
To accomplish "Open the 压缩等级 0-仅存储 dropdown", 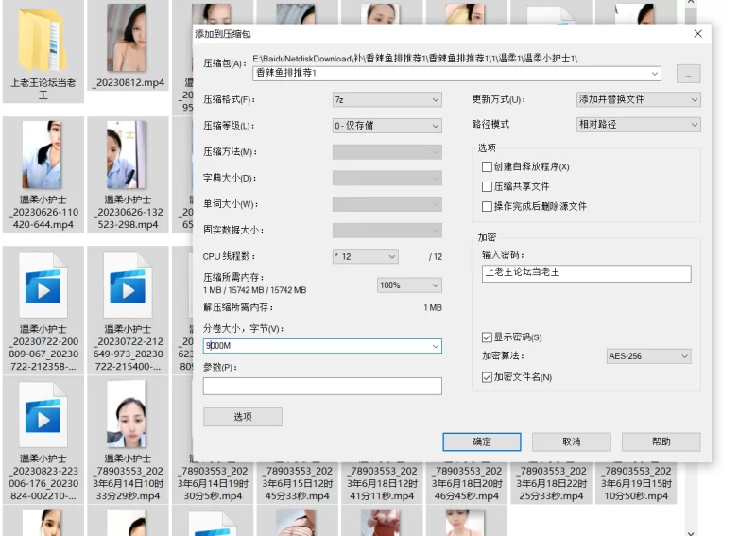I will [x=387, y=126].
